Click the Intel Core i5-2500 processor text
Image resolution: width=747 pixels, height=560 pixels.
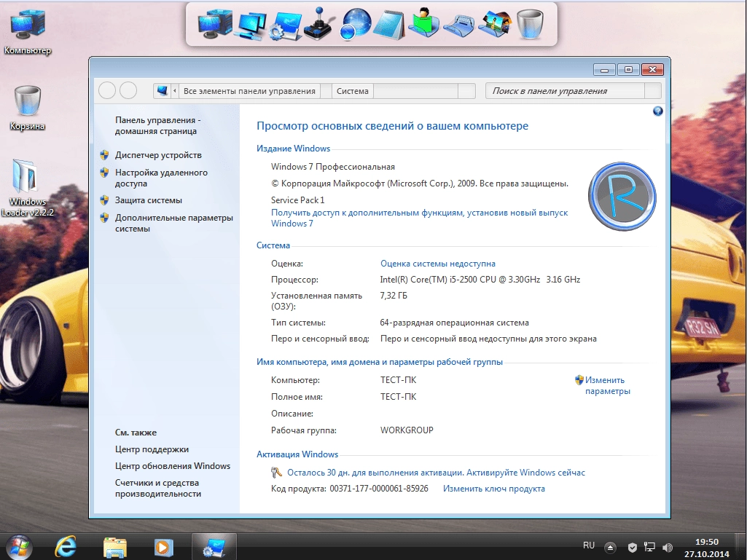480,280
